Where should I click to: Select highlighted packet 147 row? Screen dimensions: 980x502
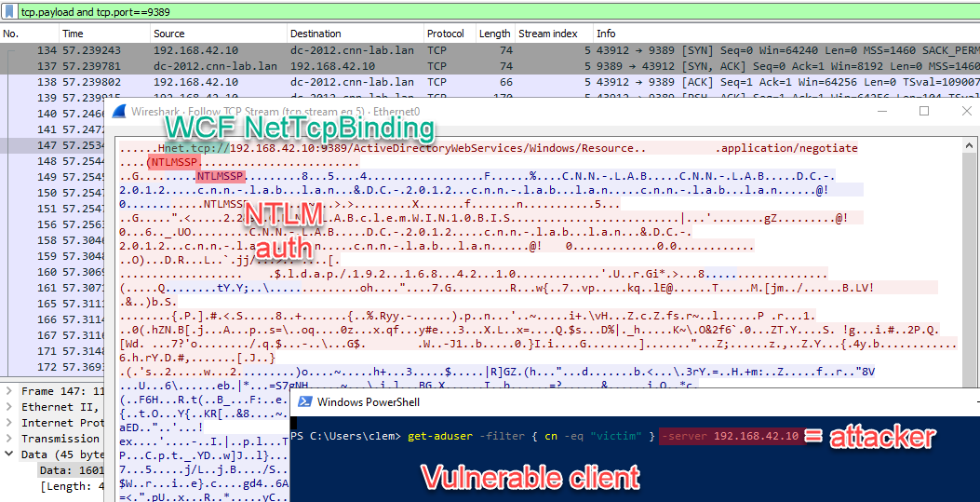pyautogui.click(x=53, y=145)
